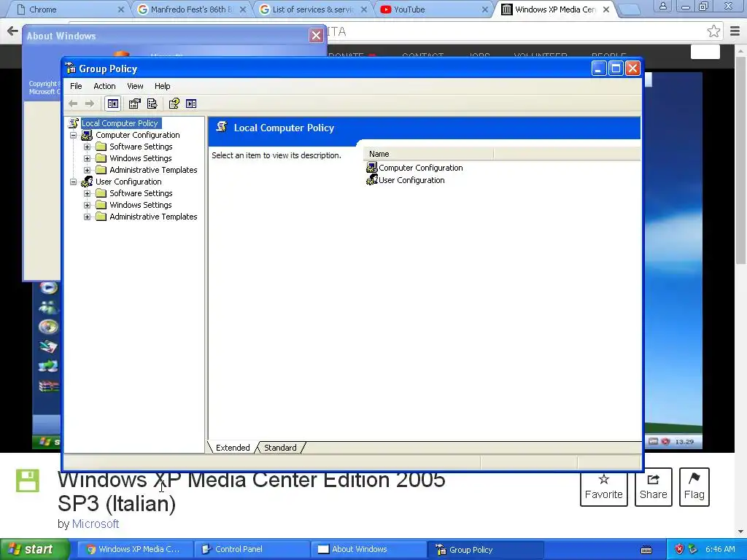Screen dimensions: 747x560
Task: Click the Chrome back arrow
Action: 12,31
